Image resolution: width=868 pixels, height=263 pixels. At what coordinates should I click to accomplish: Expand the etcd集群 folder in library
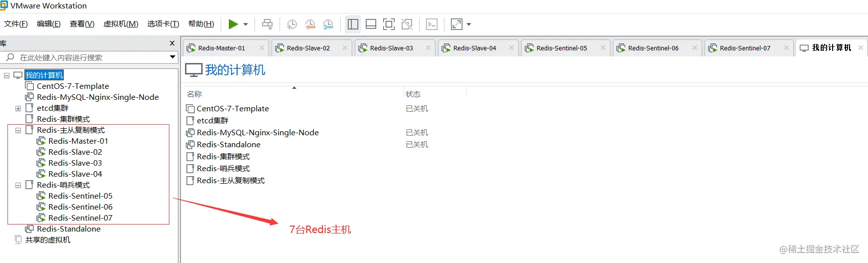click(18, 108)
